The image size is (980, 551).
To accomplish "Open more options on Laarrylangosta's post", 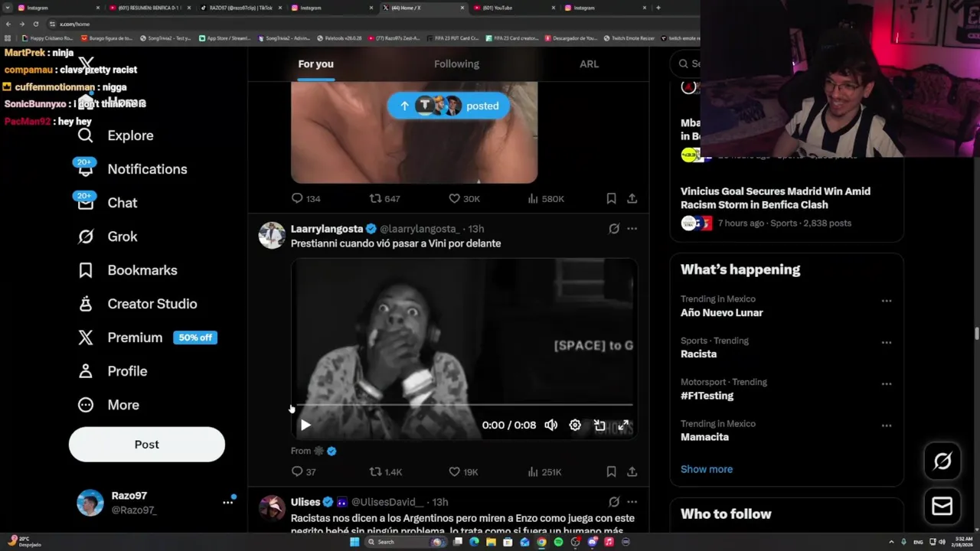I will click(632, 229).
